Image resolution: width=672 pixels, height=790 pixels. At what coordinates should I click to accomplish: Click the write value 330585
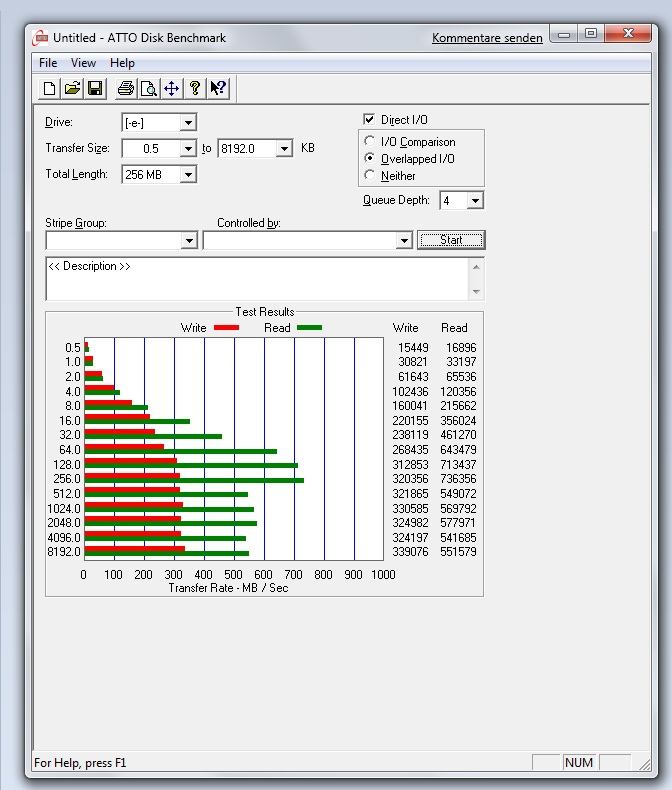410,509
